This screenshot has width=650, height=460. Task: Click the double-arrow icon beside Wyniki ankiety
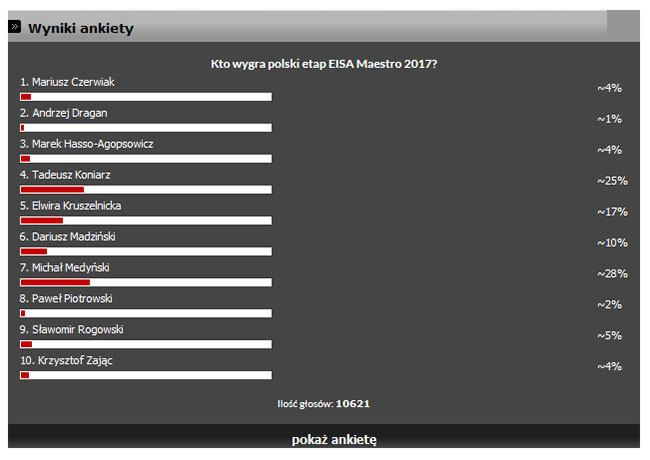click(14, 27)
